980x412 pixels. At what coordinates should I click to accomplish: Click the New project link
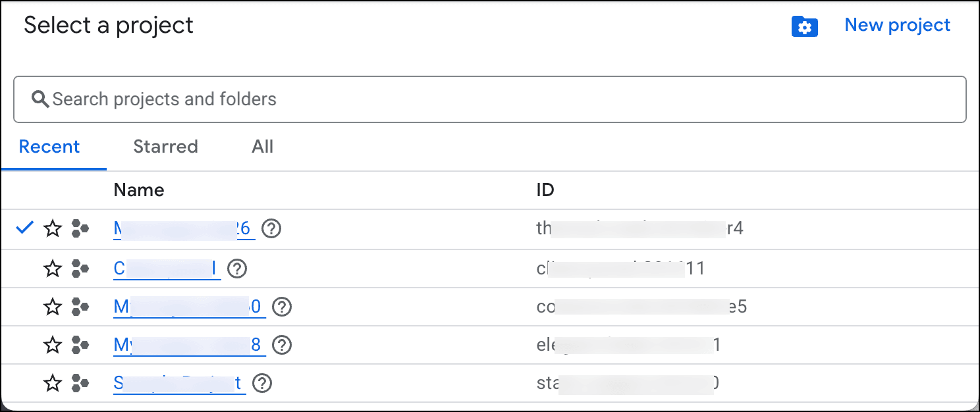coord(897,25)
